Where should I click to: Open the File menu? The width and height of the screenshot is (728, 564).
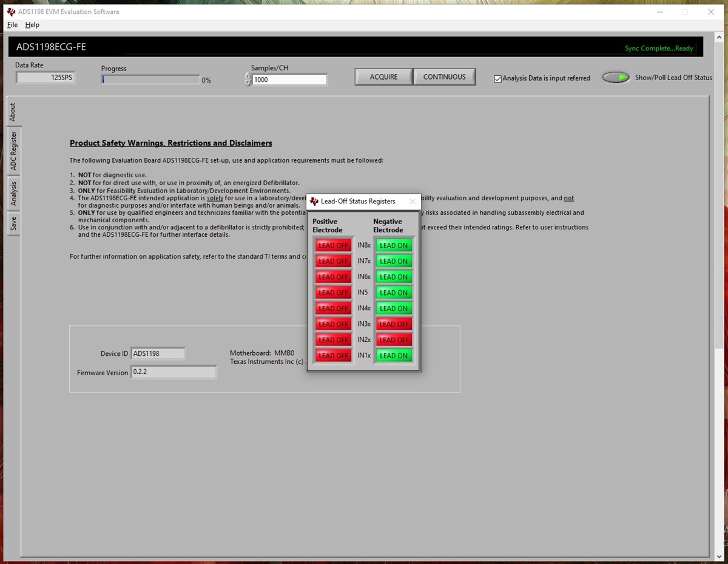[12, 25]
